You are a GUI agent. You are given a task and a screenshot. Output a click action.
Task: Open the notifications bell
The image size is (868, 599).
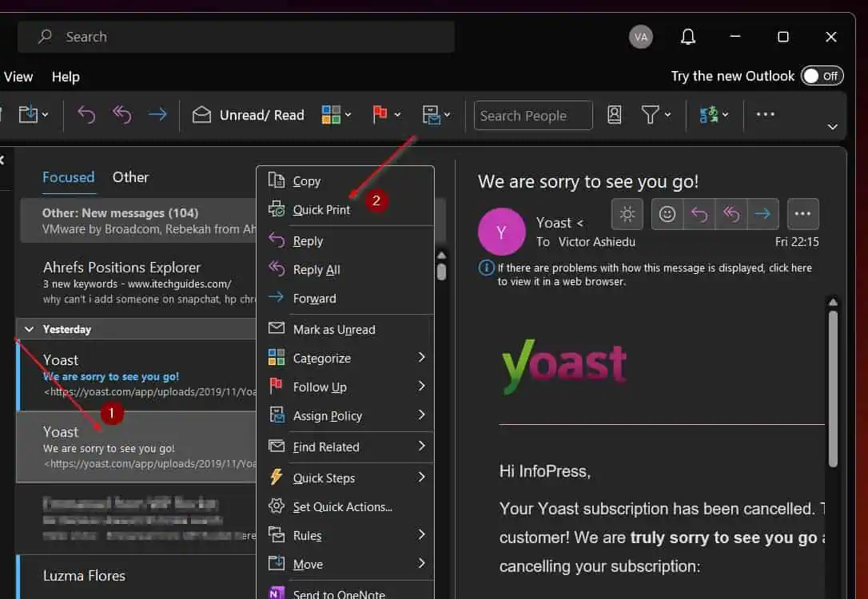[x=687, y=37]
